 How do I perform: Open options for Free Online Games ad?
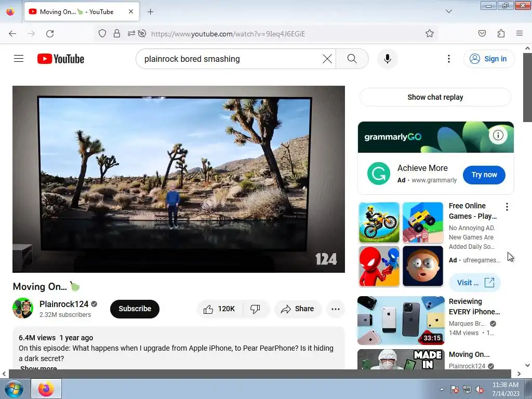(x=507, y=207)
